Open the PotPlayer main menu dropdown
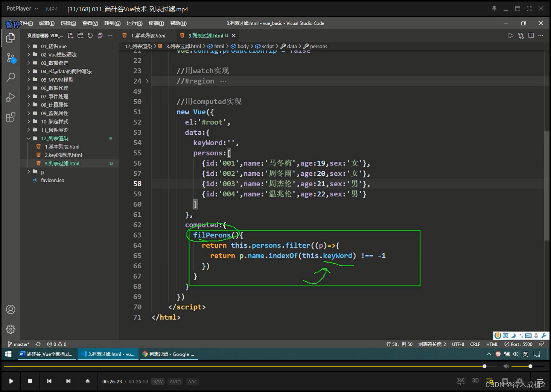The height and width of the screenshot is (392, 551). point(22,8)
